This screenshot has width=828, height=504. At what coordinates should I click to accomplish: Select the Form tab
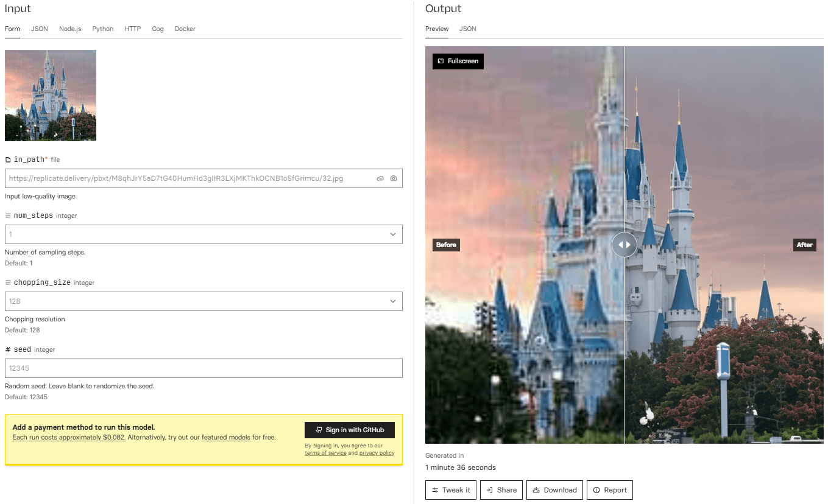(x=12, y=29)
